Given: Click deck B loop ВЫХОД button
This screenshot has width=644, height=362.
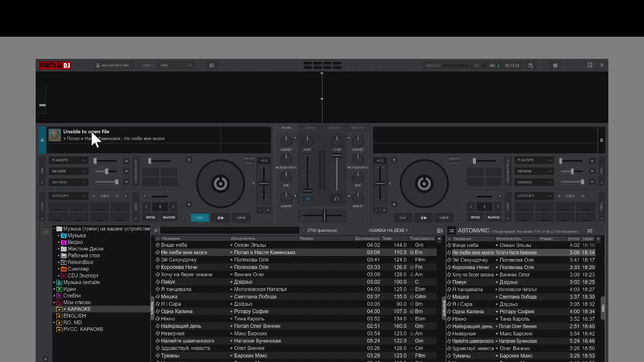Looking at the screenshot, I should click(494, 217).
